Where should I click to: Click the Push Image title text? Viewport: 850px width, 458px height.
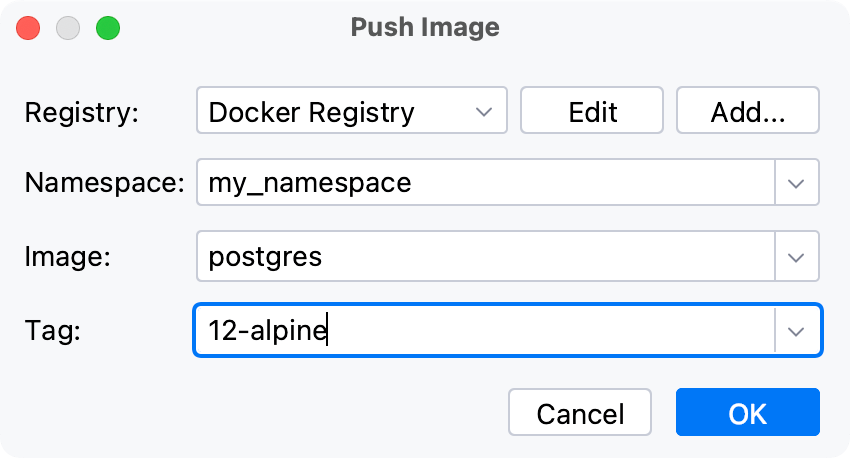(425, 27)
